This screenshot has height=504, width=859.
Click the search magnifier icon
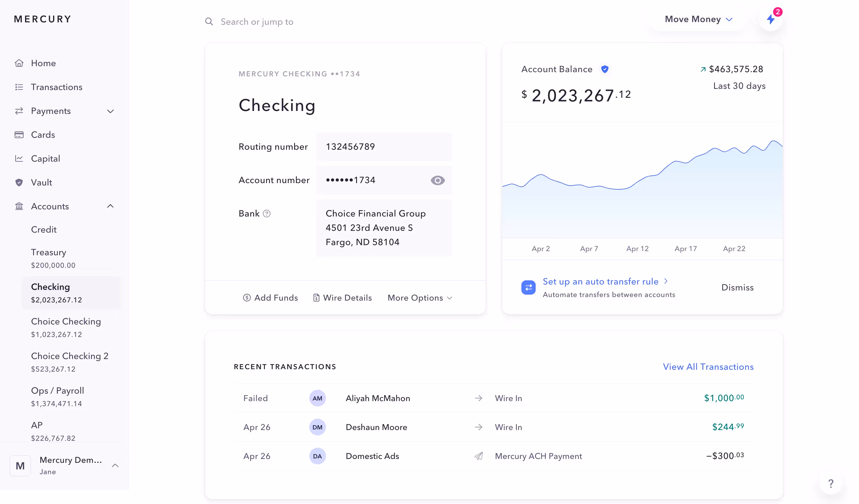(209, 22)
